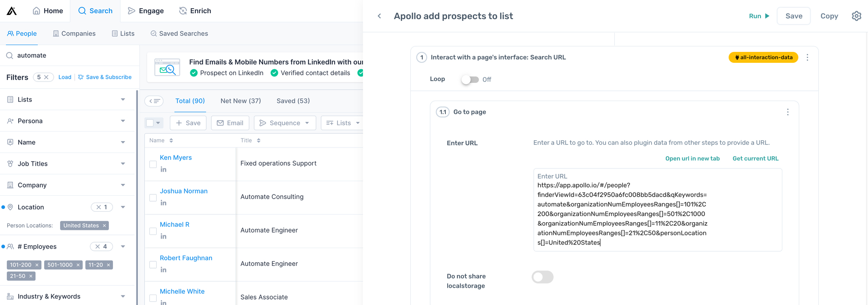This screenshot has height=305, width=868.
Task: Collapse the filters panel with the arrow icon
Action: [x=154, y=101]
